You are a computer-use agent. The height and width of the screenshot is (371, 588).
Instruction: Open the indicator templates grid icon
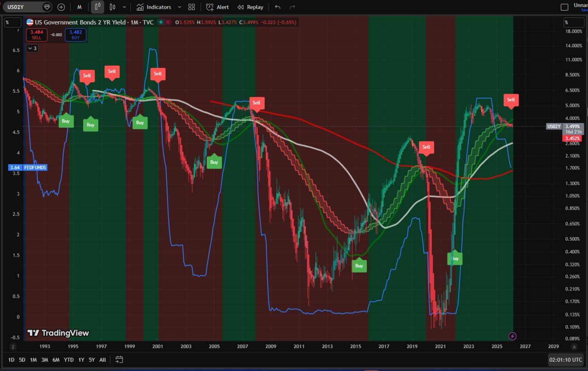[x=192, y=7]
